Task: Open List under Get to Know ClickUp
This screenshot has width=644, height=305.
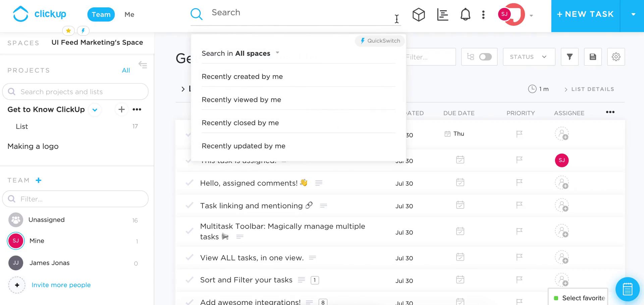Action: pos(22,126)
